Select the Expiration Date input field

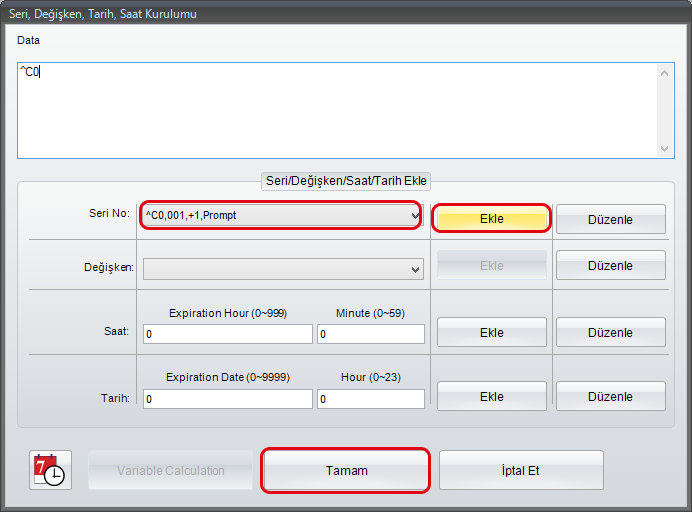point(227,399)
